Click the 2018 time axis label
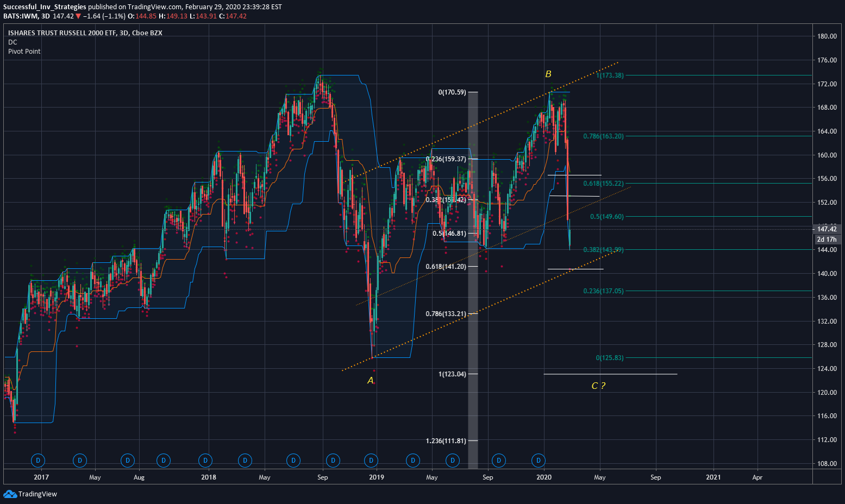Screen dimensions: 845x504 coord(209,477)
